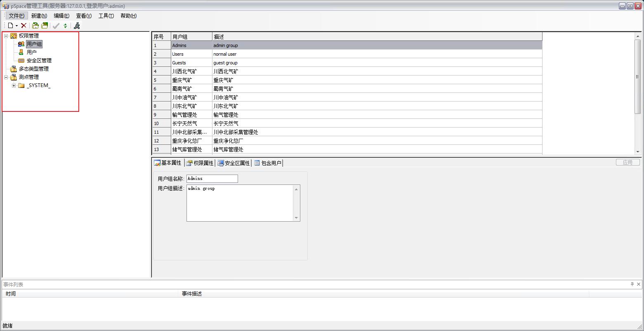Expand the _SYSTEM_ folder node
Viewport: 644px width, 331px height.
[x=14, y=85]
